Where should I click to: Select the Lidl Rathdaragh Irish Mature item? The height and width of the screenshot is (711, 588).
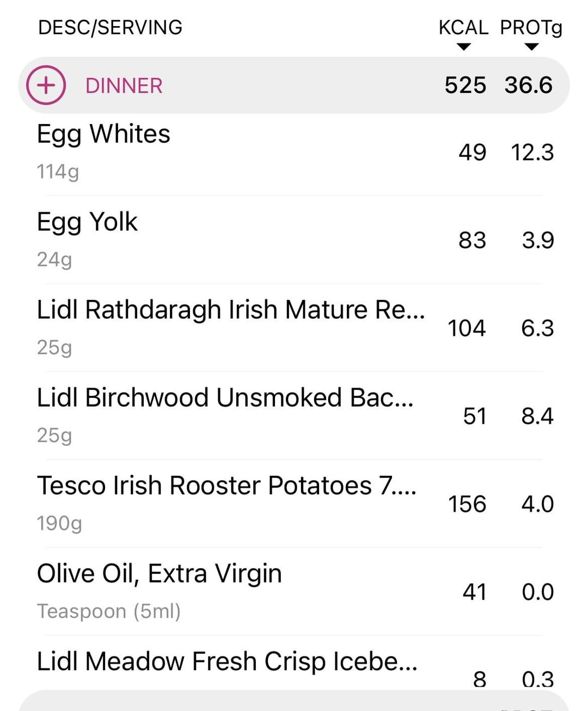coord(231,310)
